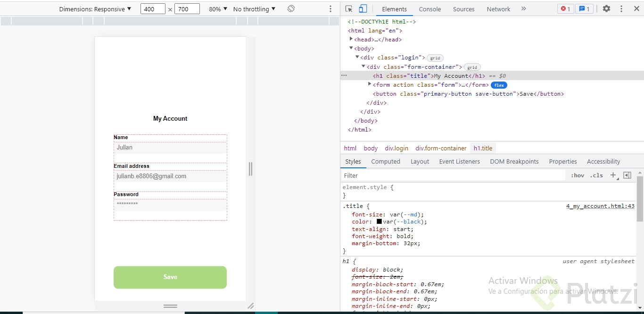Click the body breadcrumb
Screen dimensions: 644x314
tap(371, 148)
